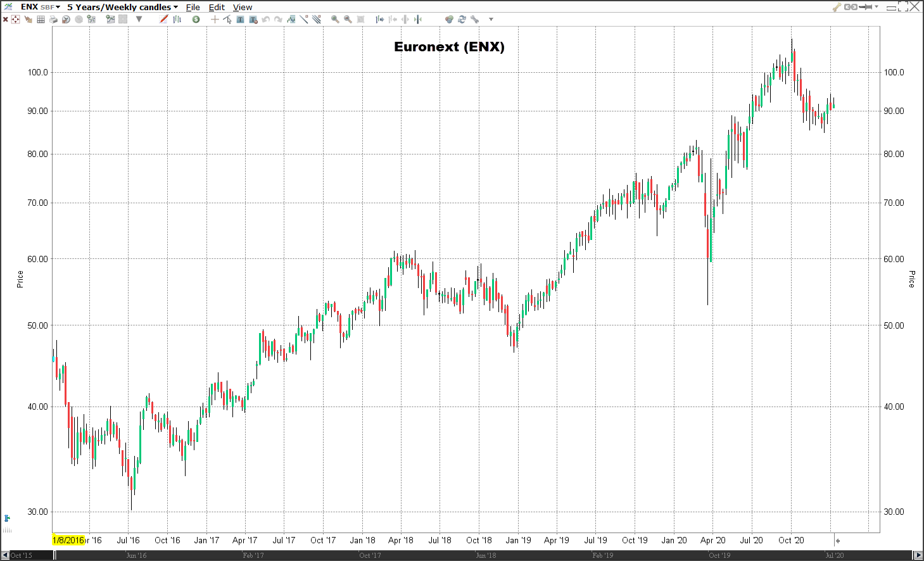Open settings with toolbar wrench icon
Viewport: 924px width, 561px height.
[474, 20]
